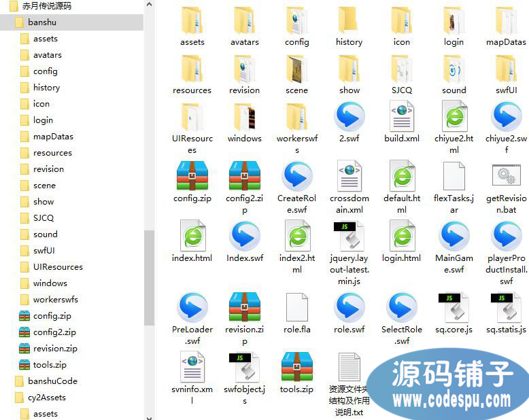
Task: Open the SJCQ folder in the file grid
Action: coord(401,69)
